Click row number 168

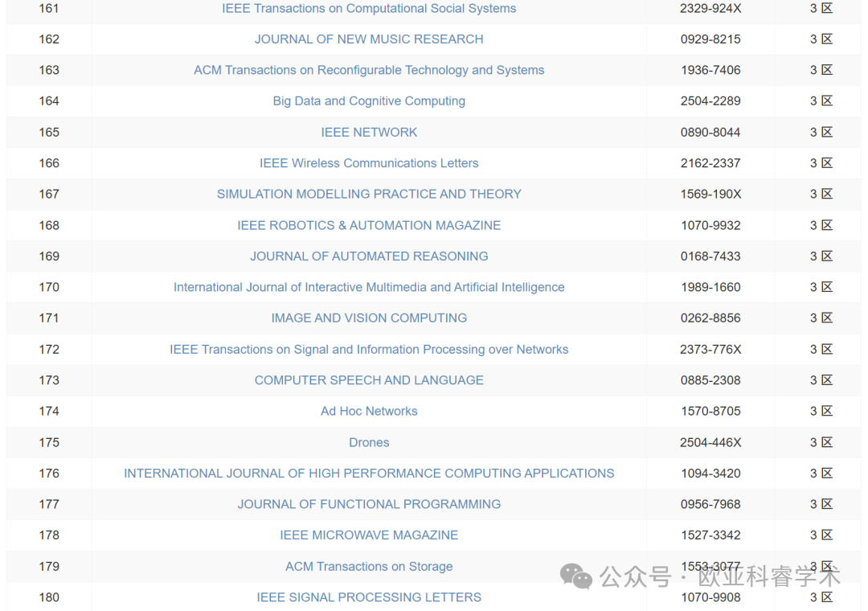[49, 225]
